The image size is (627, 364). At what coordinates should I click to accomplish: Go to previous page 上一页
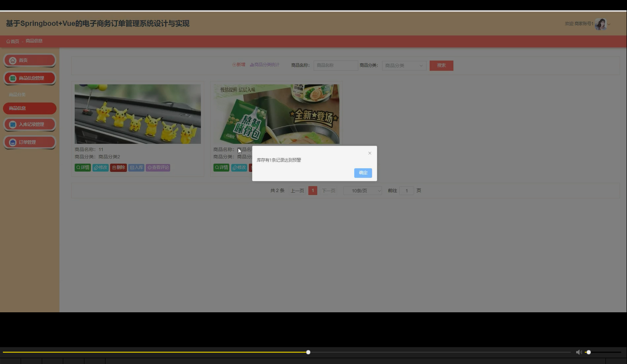point(297,191)
